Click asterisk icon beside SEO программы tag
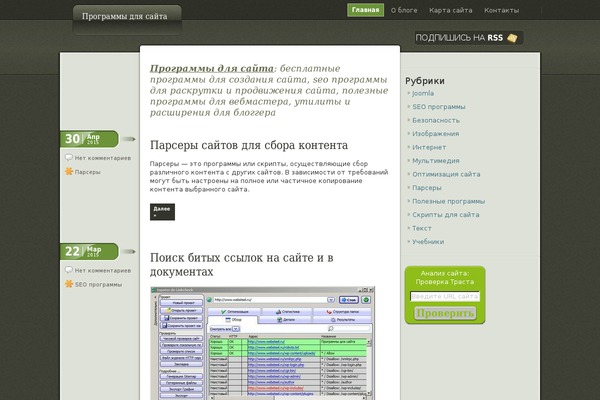 click(x=69, y=284)
